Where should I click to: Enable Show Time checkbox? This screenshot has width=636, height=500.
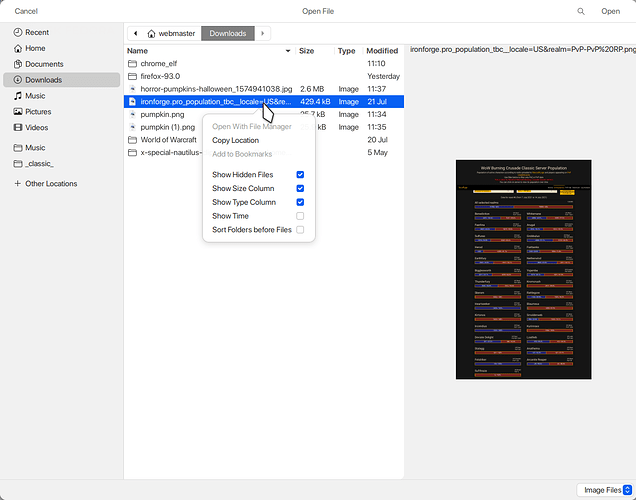pyautogui.click(x=300, y=216)
